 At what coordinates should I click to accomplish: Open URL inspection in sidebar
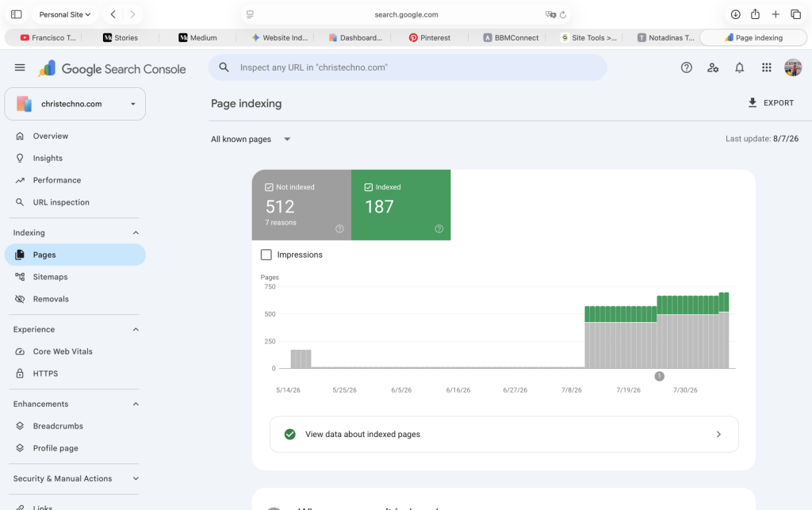tap(75, 202)
